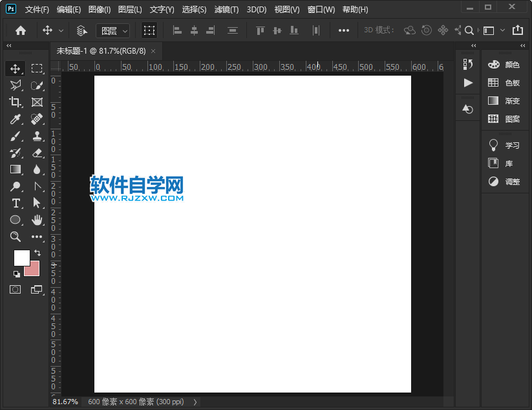Screen dimensions: 532x410
Task: Select the Zoom tool
Action: (16, 237)
